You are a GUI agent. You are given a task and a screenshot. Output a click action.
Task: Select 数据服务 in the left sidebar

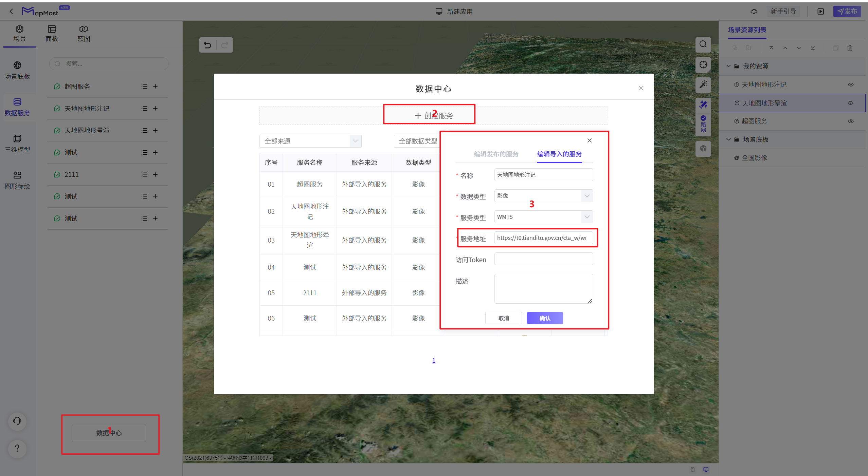(17, 107)
